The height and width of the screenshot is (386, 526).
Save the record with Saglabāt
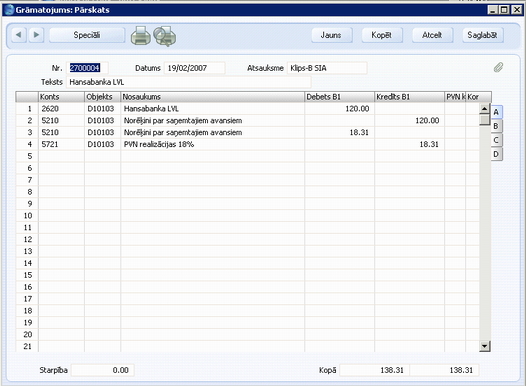(x=482, y=35)
